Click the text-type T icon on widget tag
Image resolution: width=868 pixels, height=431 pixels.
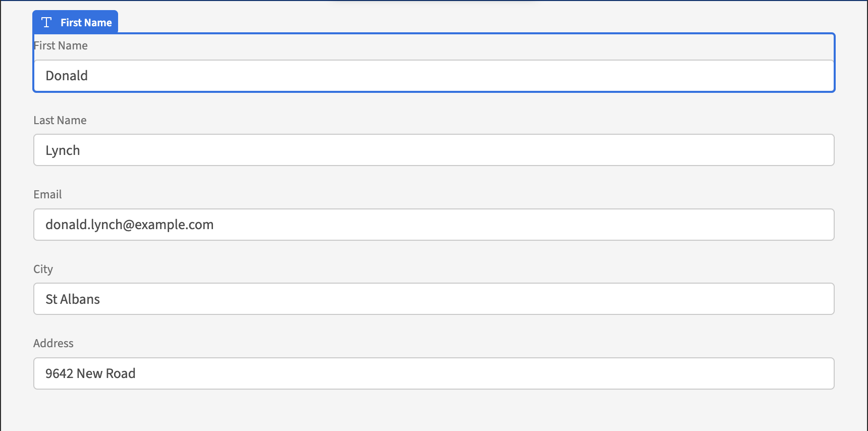(x=46, y=22)
